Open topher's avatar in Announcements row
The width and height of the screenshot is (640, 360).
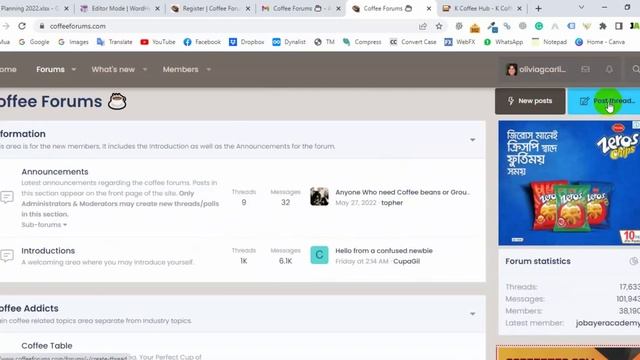click(x=319, y=196)
